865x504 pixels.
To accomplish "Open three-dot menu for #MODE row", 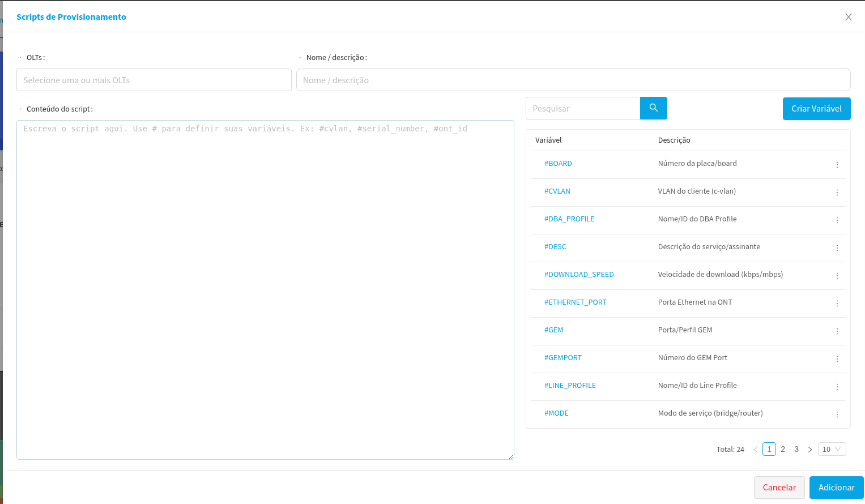I will click(x=837, y=414).
